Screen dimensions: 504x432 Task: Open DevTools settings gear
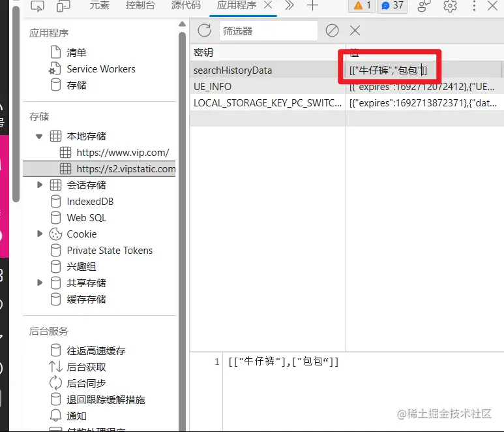[x=450, y=5]
